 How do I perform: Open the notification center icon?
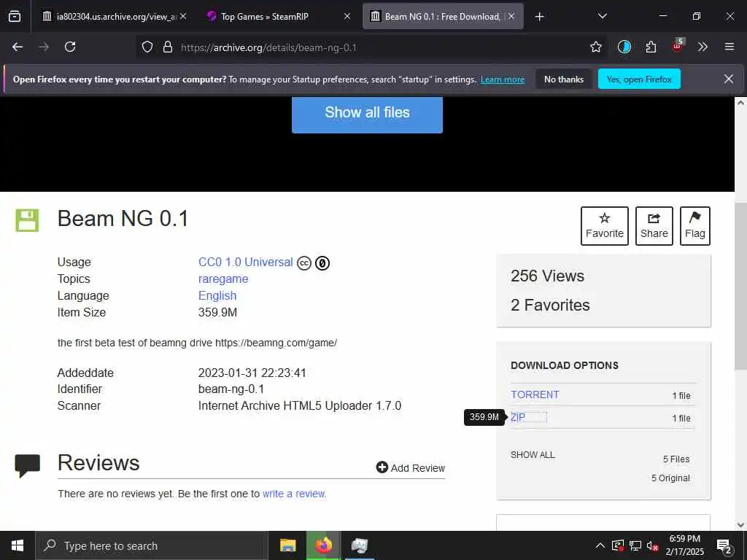point(724,547)
